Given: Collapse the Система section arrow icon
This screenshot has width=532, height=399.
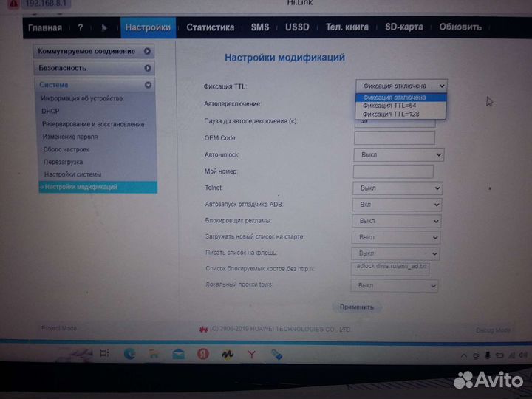Looking at the screenshot, I should click(148, 85).
